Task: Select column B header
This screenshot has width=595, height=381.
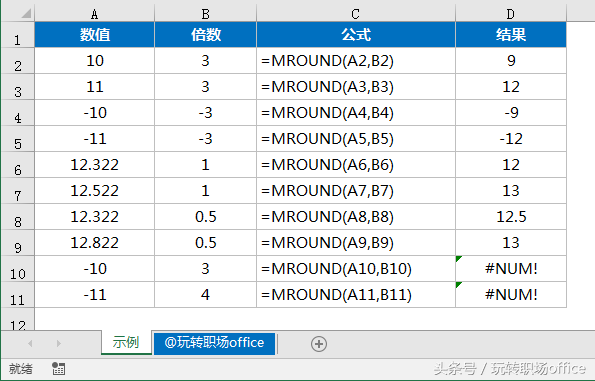Action: click(205, 14)
